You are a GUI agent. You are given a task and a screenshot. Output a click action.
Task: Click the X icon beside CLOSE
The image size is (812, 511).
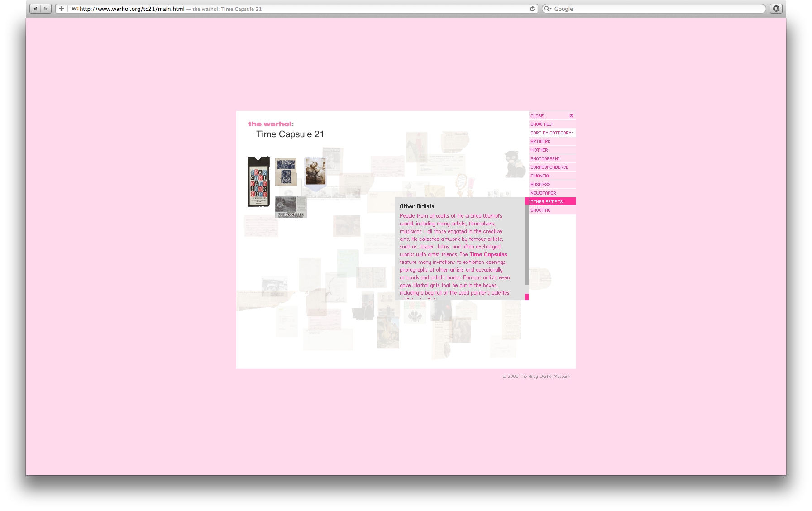tap(571, 115)
